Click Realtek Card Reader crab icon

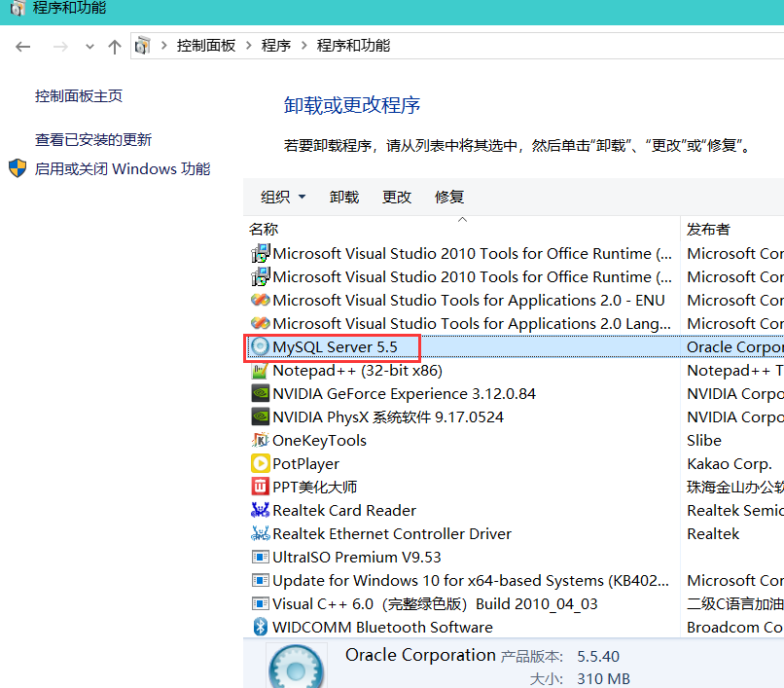click(x=260, y=510)
